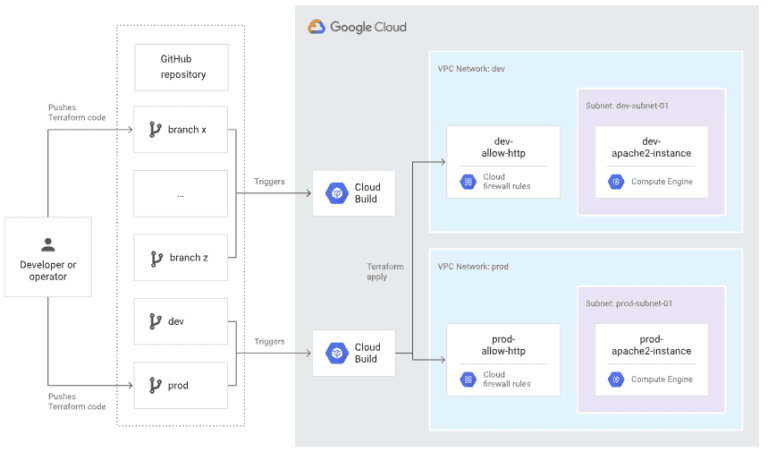Screen dimensions: 768x452
Task: Click 'Pushes Terraform code' label below prod arrow
Action: point(77,402)
